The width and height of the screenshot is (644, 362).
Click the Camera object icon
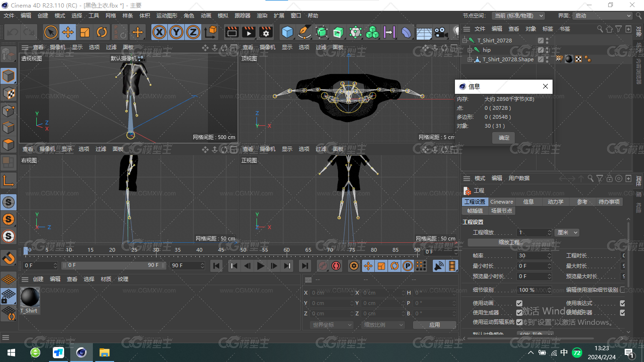441,32
